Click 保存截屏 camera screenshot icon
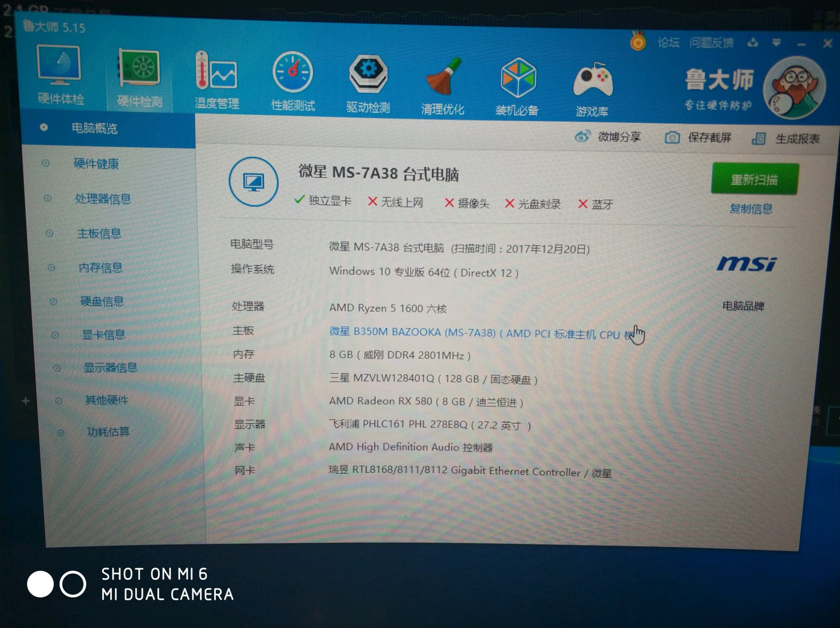The width and height of the screenshot is (840, 628). tap(672, 138)
